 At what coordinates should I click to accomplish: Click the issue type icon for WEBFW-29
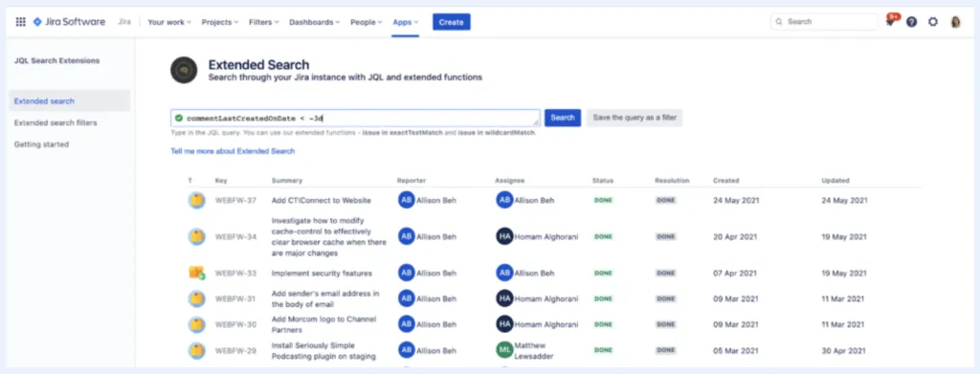pyautogui.click(x=197, y=351)
